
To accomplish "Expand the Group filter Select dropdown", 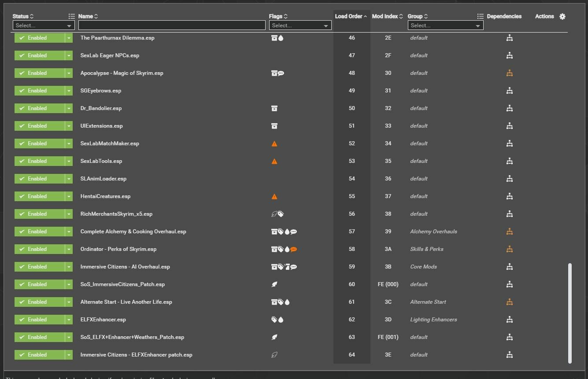I will (x=445, y=26).
